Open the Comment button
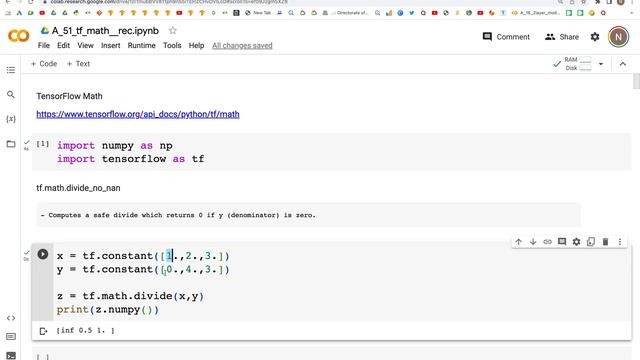The width and height of the screenshot is (640, 360). 506,37
